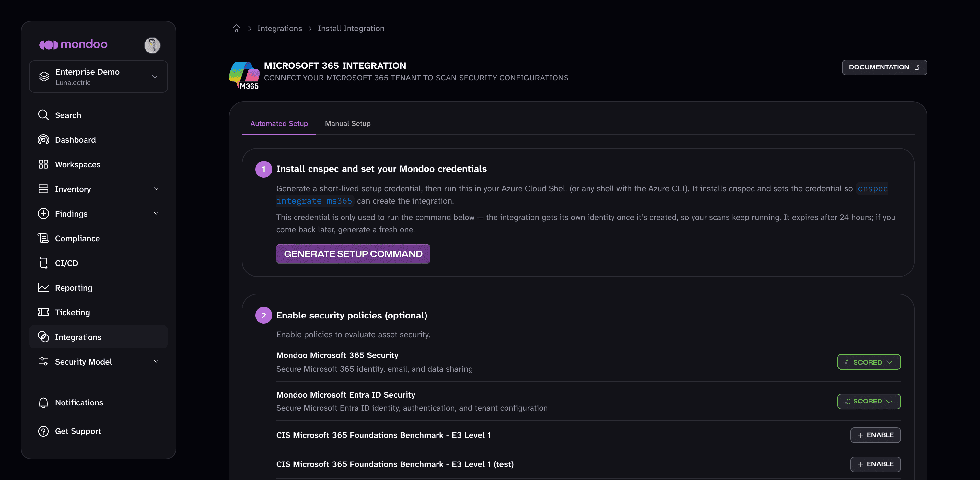Click the mondoo logo
This screenshot has height=480, width=980.
[x=74, y=44]
